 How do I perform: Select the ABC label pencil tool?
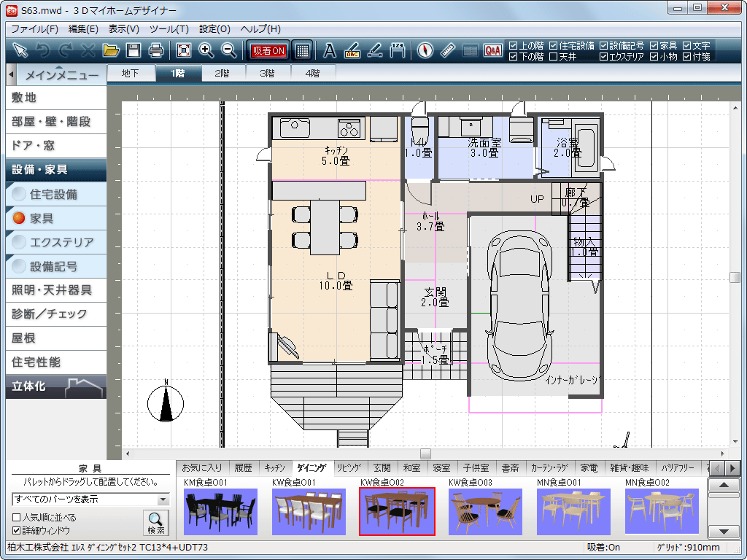[x=352, y=50]
